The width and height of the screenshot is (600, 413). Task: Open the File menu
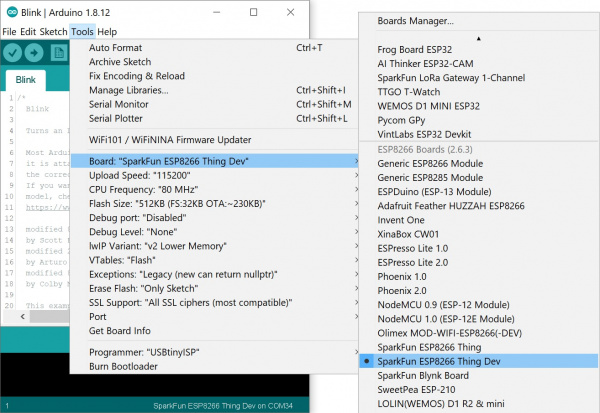coord(9,32)
